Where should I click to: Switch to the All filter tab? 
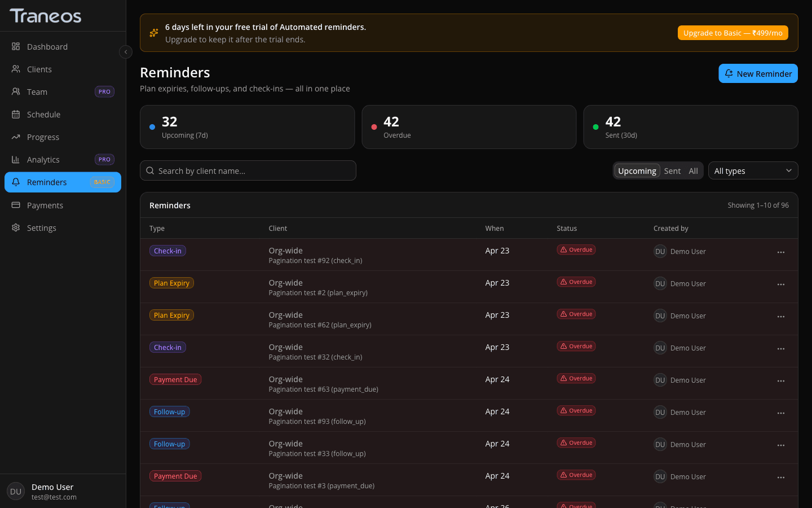[693, 170]
